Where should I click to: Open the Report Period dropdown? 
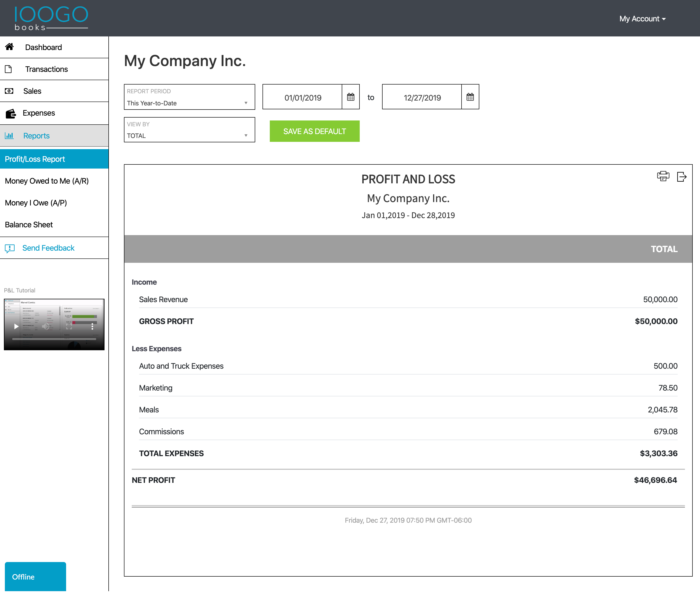(189, 97)
